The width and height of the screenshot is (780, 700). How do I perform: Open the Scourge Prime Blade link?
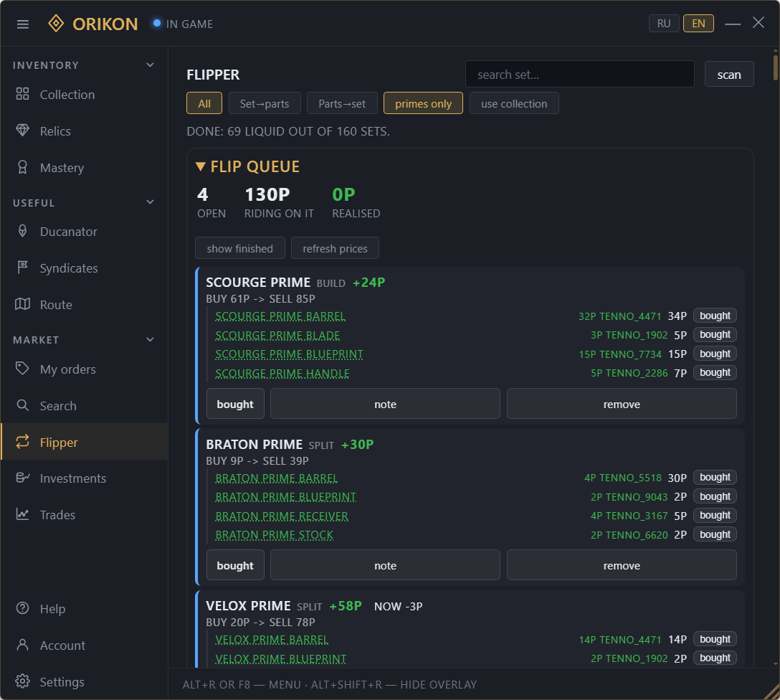tap(277, 336)
